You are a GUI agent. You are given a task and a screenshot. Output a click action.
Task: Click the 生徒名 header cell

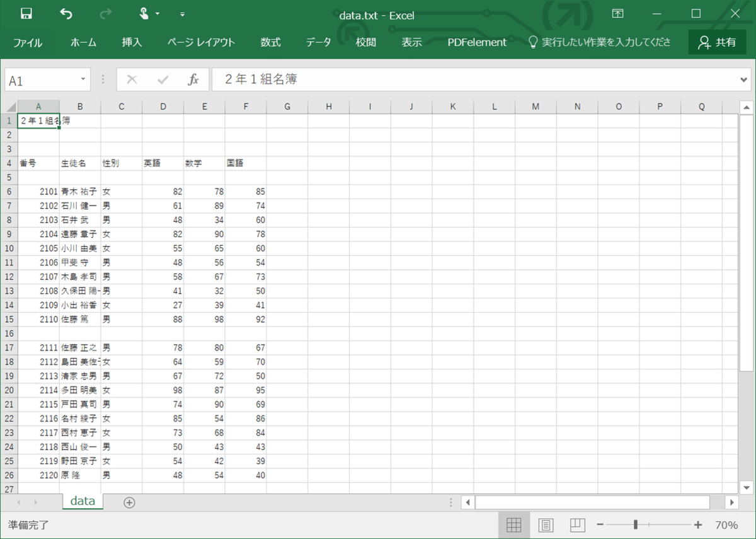pyautogui.click(x=80, y=163)
